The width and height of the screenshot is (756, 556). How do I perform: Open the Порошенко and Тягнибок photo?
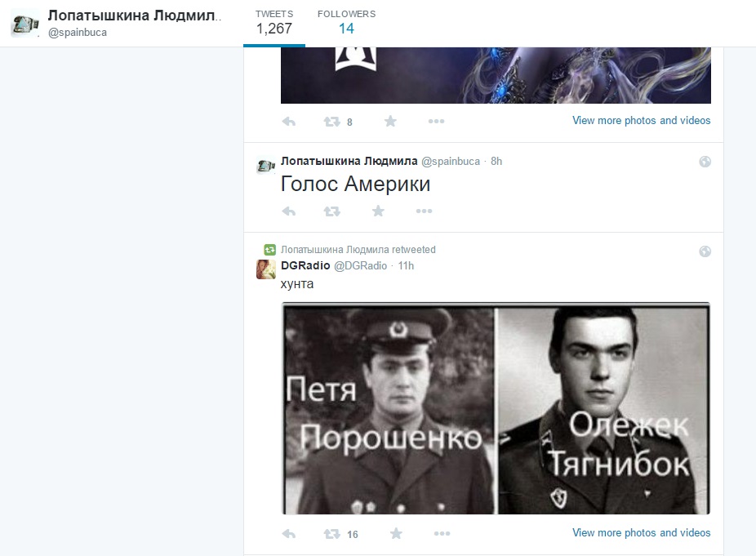[x=496, y=408]
